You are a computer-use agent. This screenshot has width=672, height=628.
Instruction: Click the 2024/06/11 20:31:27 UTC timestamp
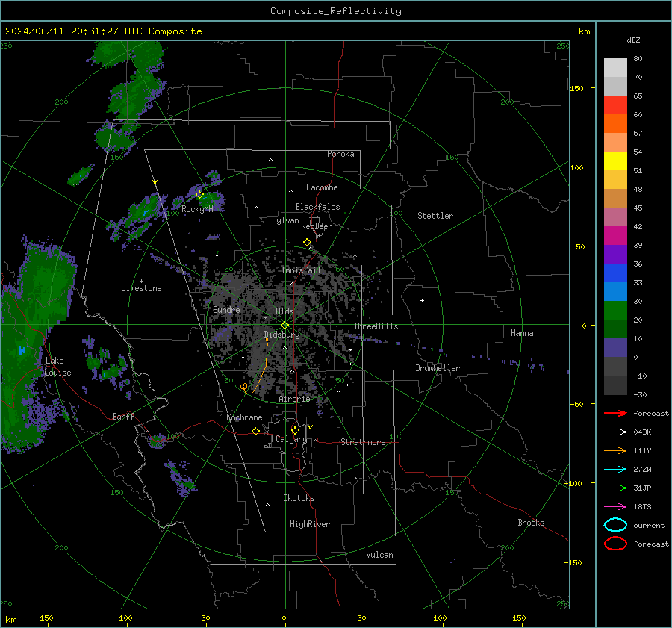tap(74, 31)
